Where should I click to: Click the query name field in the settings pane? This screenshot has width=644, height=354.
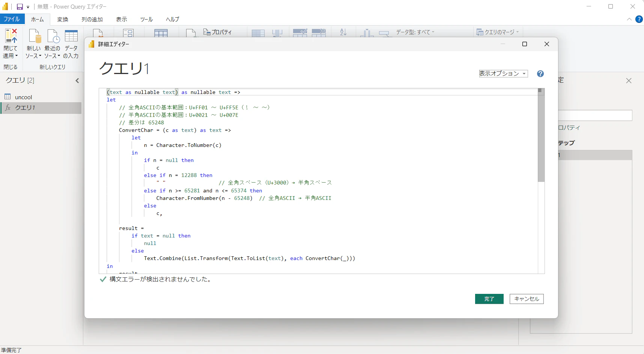[x=595, y=115]
